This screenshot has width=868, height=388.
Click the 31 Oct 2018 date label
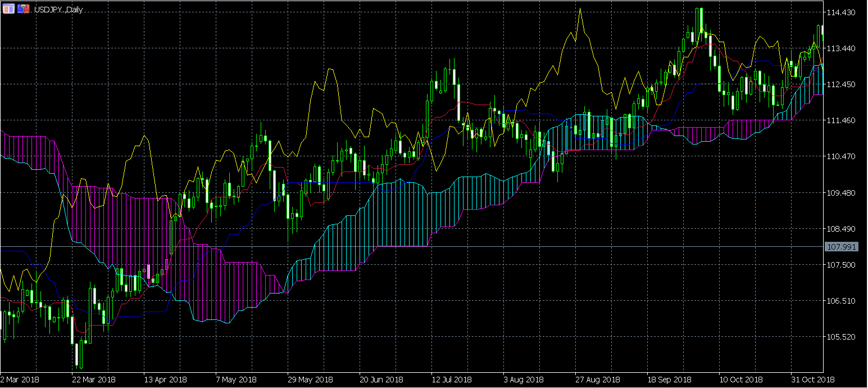click(x=813, y=380)
